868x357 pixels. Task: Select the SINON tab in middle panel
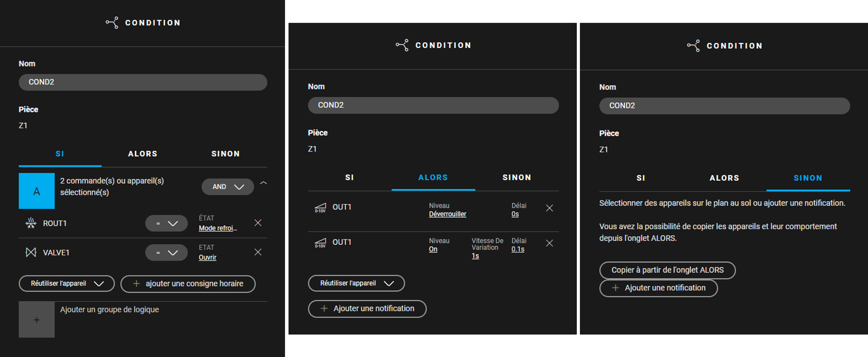(517, 177)
